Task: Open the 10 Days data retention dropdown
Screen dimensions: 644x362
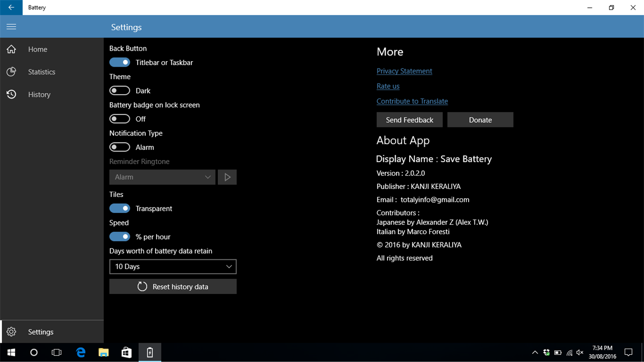Action: coord(173,266)
